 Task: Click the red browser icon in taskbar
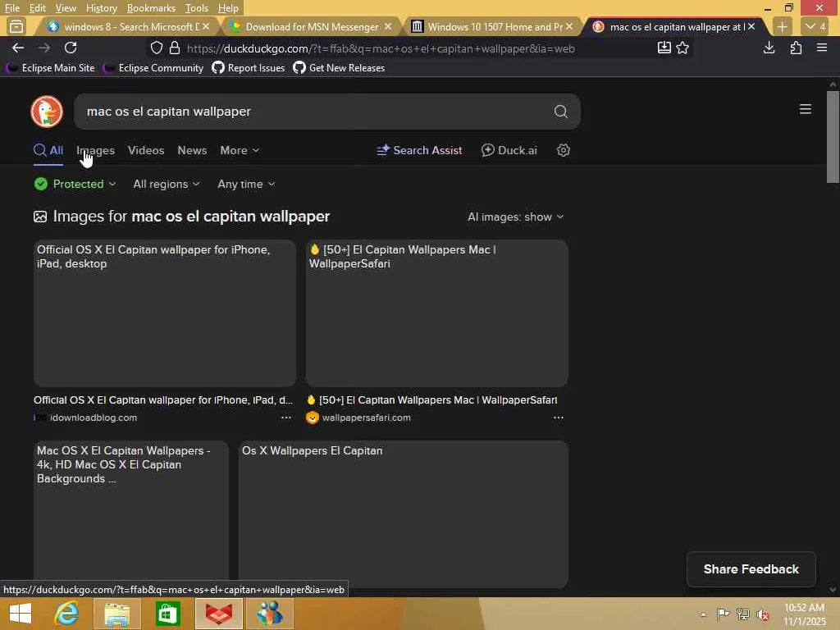218,614
